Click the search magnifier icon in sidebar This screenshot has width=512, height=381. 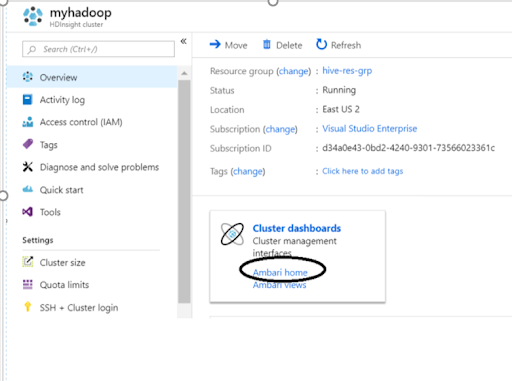[x=32, y=49]
